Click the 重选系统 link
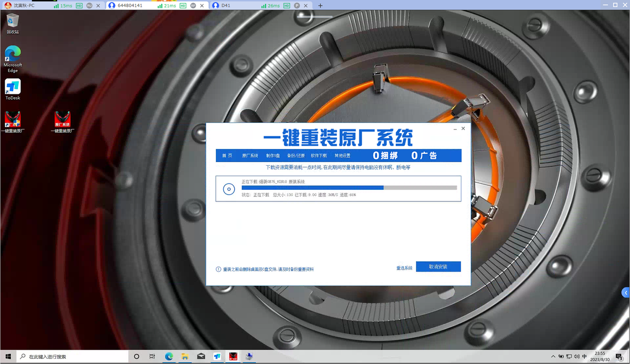 point(404,268)
